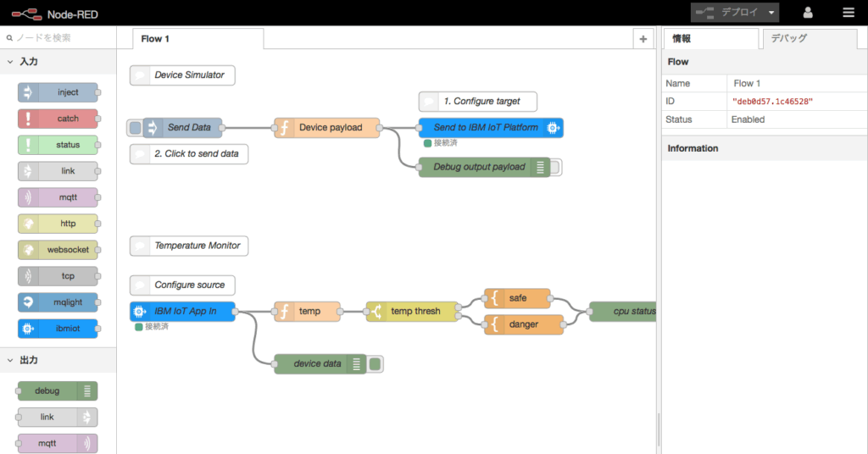The image size is (868, 454).
Task: Click the 2. Click to send data comment
Action: click(x=189, y=153)
